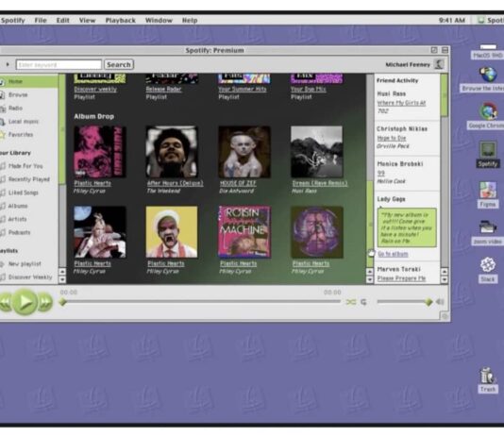This screenshot has width=504, height=436.
Task: Expand the arrow left of the search field
Action: (x=8, y=64)
